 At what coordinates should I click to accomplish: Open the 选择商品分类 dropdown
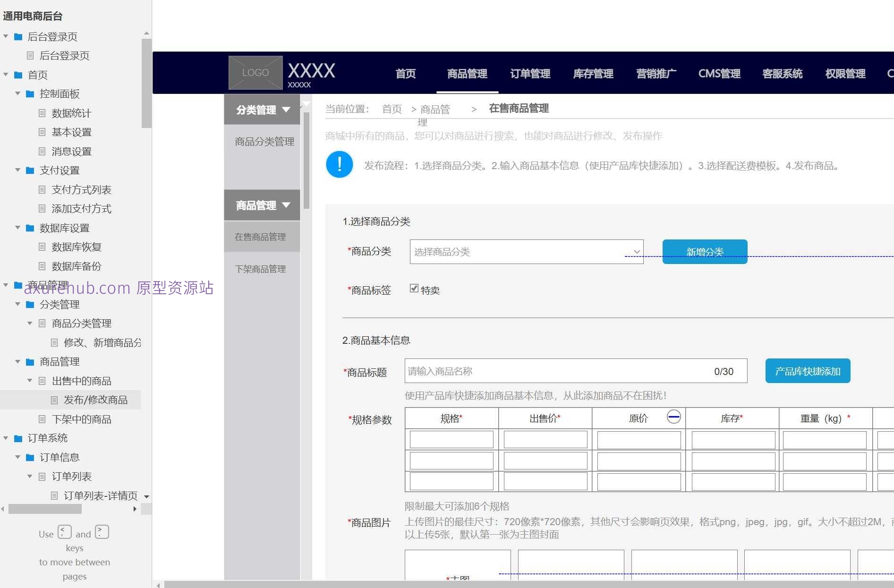(526, 252)
